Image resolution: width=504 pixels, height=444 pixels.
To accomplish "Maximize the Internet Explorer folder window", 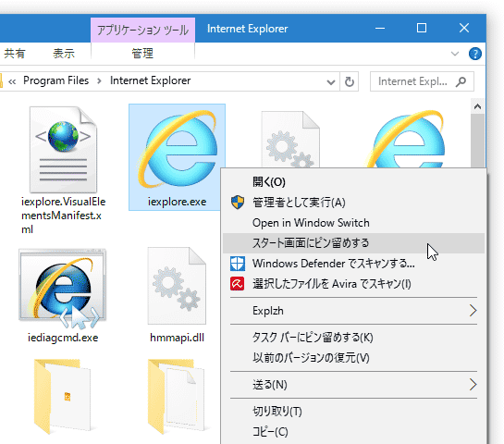I will pos(422,28).
